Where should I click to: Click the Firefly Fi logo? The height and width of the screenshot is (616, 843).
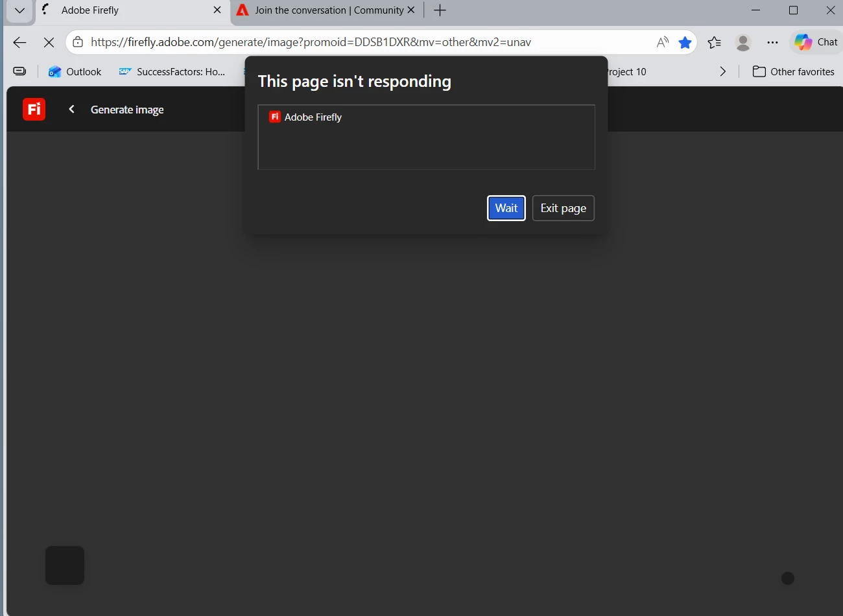34,109
